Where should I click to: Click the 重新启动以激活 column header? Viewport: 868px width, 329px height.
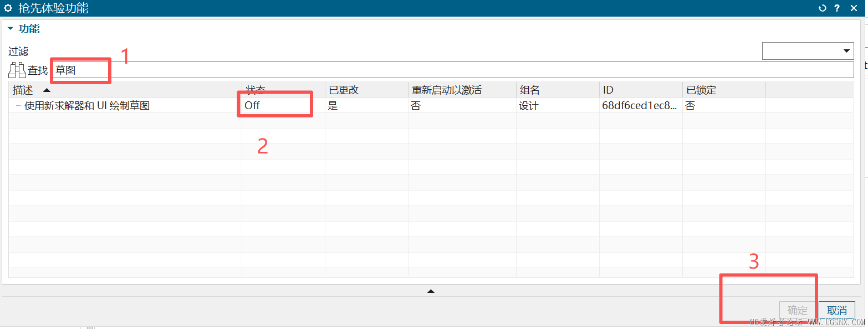pos(462,90)
